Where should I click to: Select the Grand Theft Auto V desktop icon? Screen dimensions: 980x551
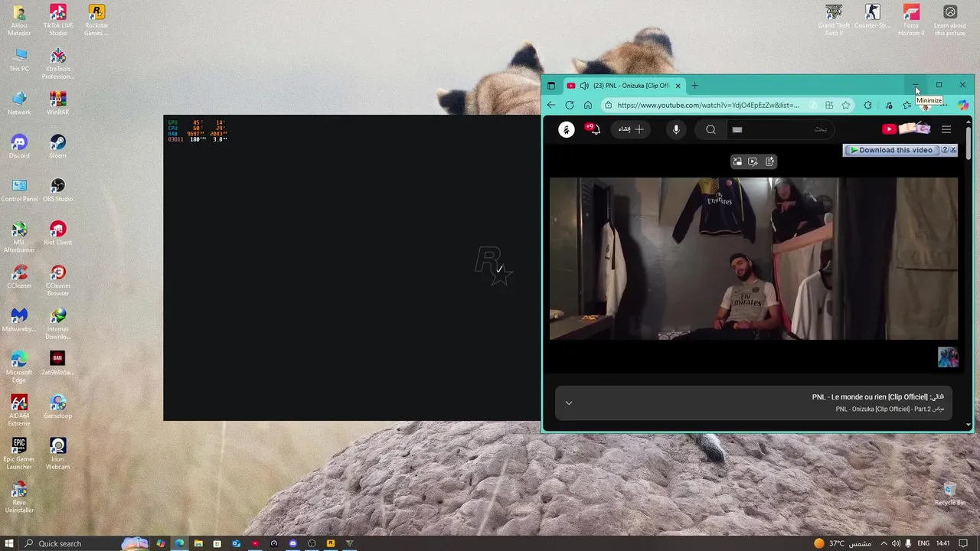pyautogui.click(x=834, y=20)
